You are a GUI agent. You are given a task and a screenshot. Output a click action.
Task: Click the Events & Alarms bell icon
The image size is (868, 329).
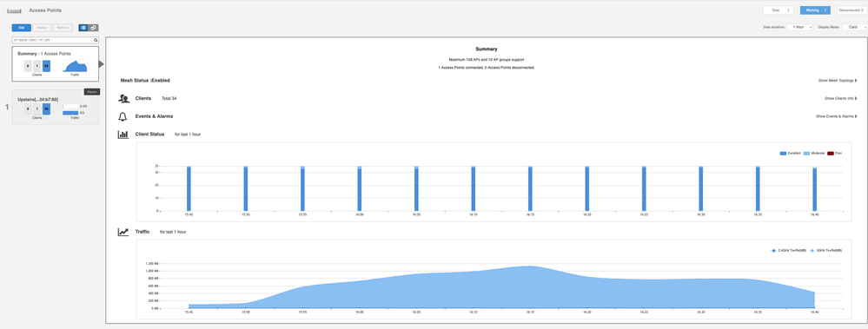(x=123, y=116)
